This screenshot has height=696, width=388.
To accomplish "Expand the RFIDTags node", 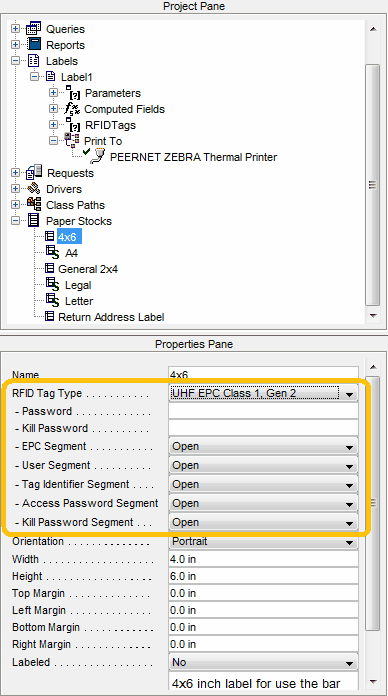I will tap(53, 125).
